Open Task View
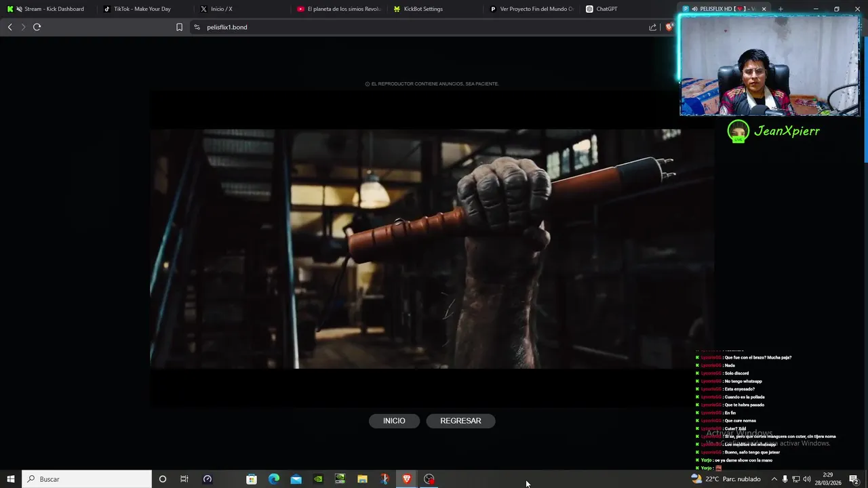 tap(184, 479)
